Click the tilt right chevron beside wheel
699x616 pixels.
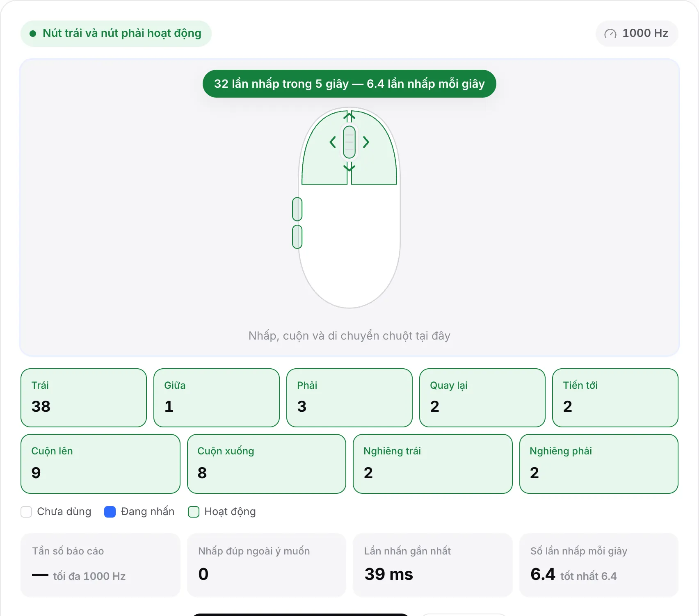[366, 142]
